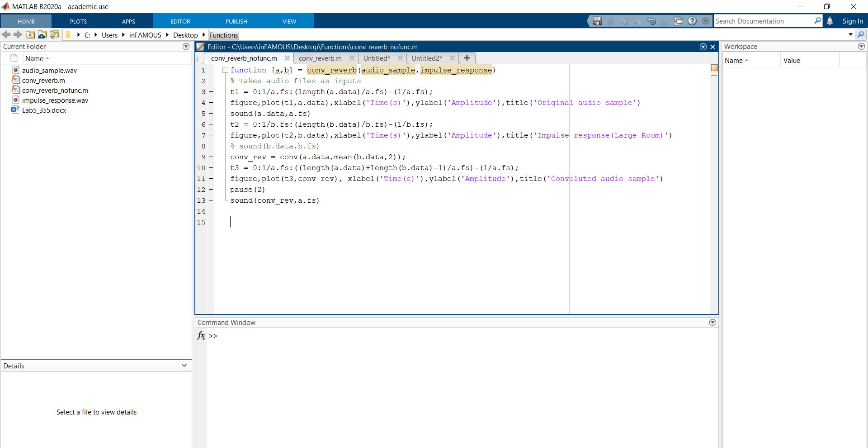Collapse the function code fold on line 1
The height and width of the screenshot is (448, 868).
click(225, 70)
